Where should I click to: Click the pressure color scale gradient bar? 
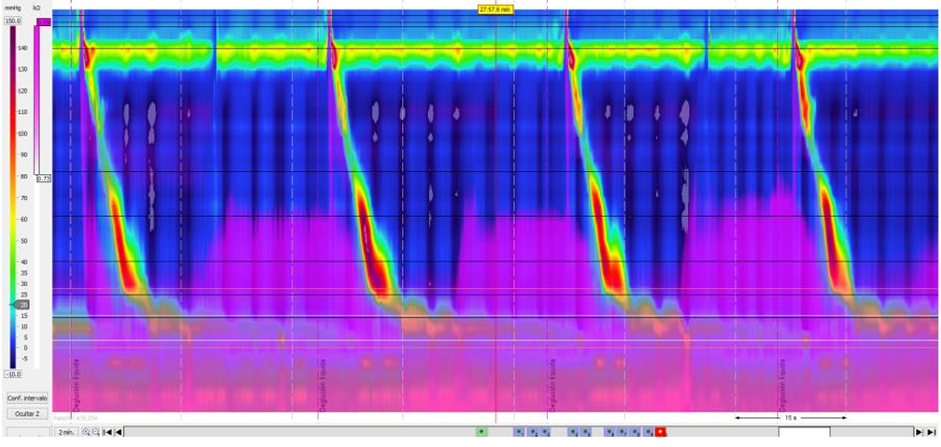[12, 200]
